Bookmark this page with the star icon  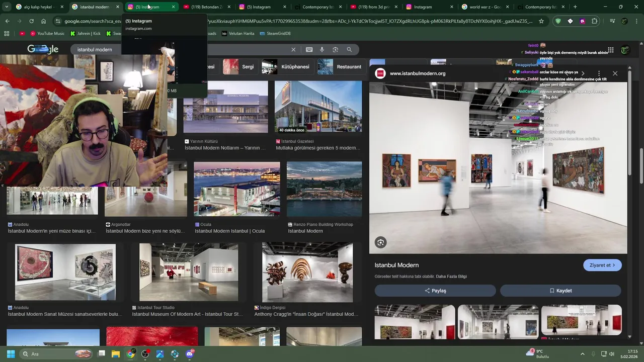coord(541,21)
